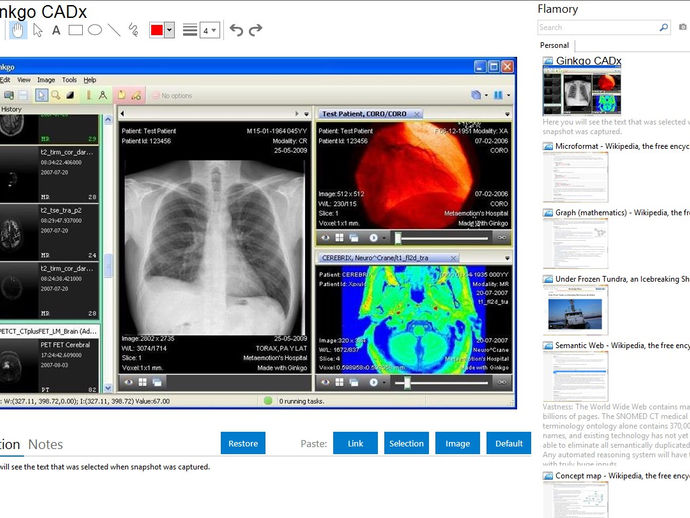690x518 pixels.
Task: Toggle overlay eye in chest X-ray view
Action: (128, 382)
